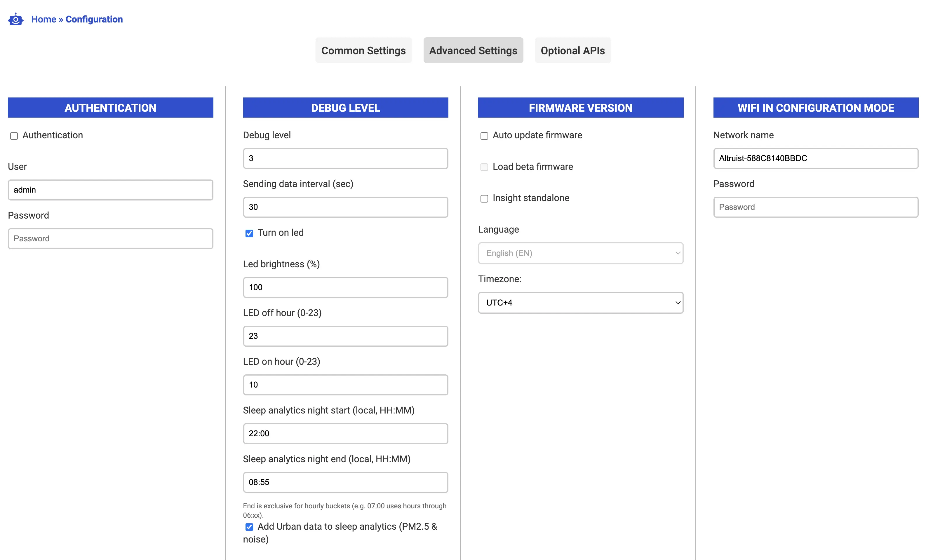Edit the Led brightness percentage field
The width and height of the screenshot is (926, 560).
coord(345,287)
